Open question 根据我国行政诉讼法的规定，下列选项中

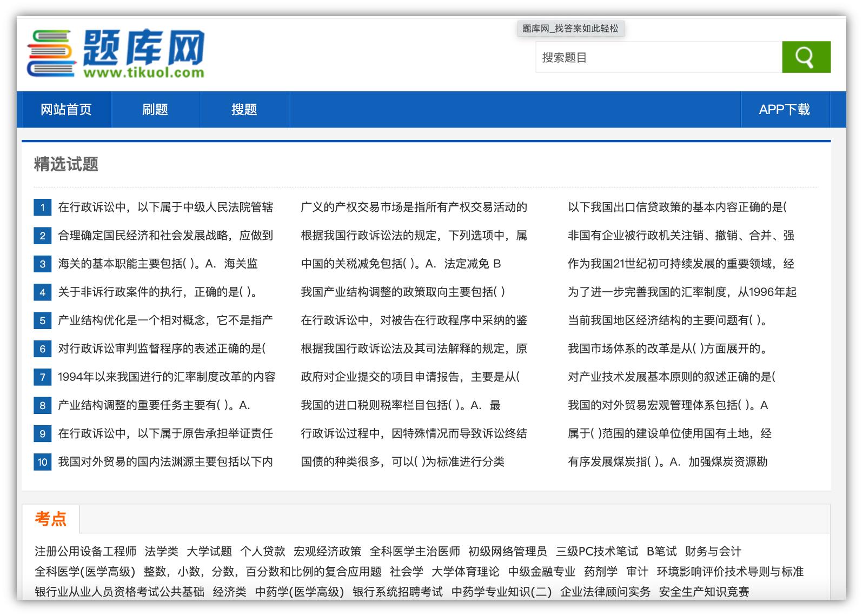pos(414,235)
